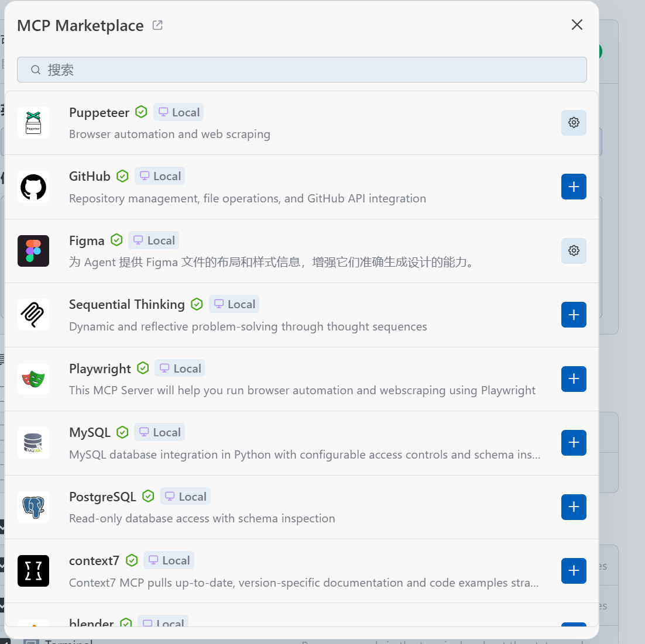Click the MySQL database logo
Screen dimensions: 645x644
[33, 443]
